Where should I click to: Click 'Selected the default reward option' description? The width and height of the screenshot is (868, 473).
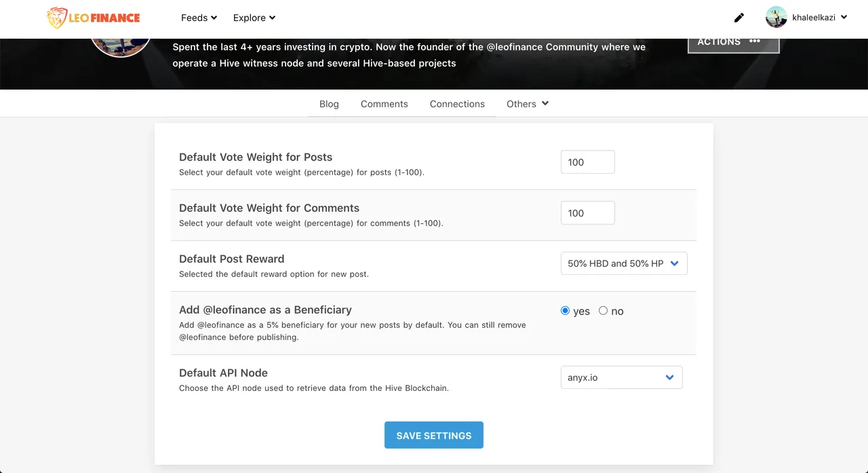pyautogui.click(x=274, y=275)
